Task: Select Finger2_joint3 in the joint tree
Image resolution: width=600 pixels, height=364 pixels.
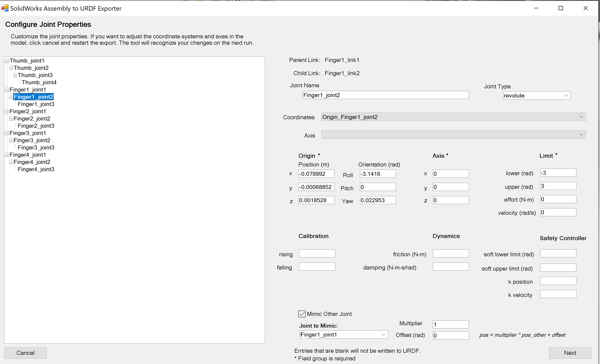Action: [x=36, y=126]
